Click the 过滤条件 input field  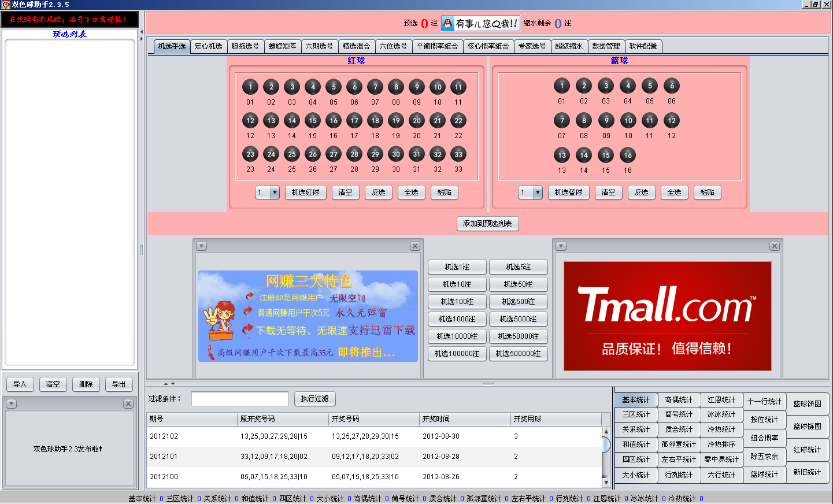pyautogui.click(x=240, y=399)
